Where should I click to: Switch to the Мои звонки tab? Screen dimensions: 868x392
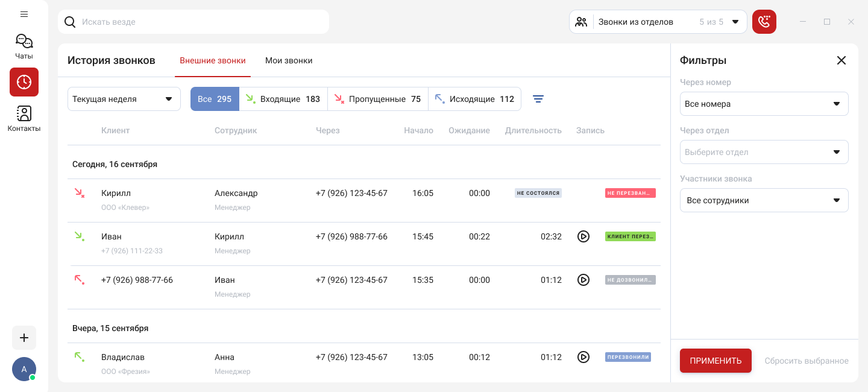click(289, 60)
